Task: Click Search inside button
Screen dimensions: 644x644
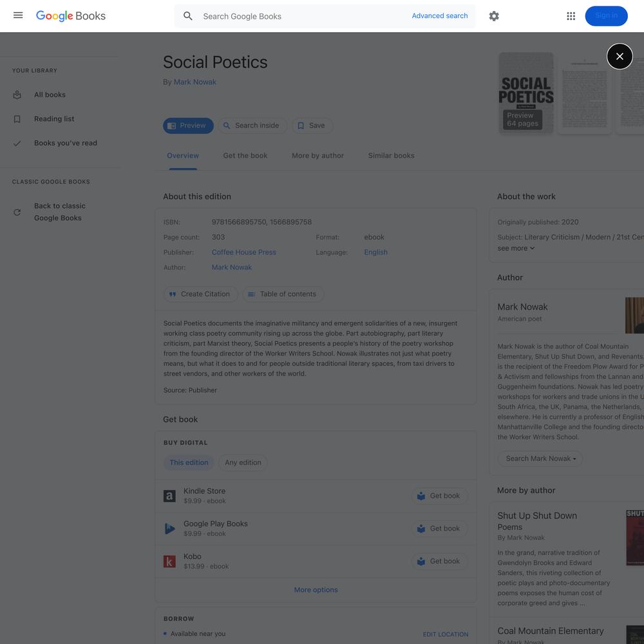Action: click(252, 126)
